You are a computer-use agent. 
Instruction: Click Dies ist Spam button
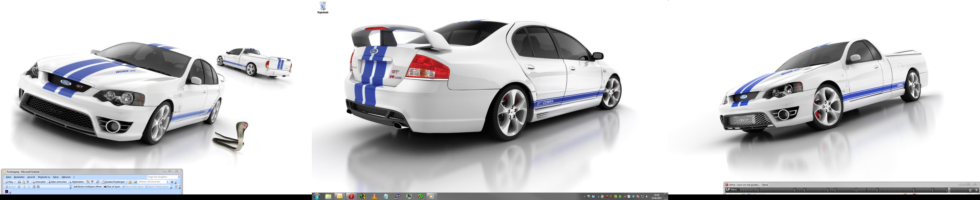pyautogui.click(x=112, y=187)
